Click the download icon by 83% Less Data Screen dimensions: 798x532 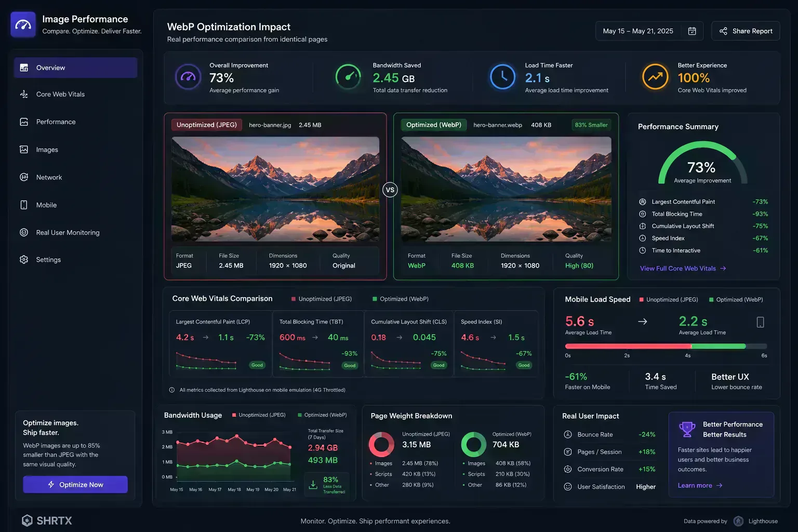click(x=313, y=484)
